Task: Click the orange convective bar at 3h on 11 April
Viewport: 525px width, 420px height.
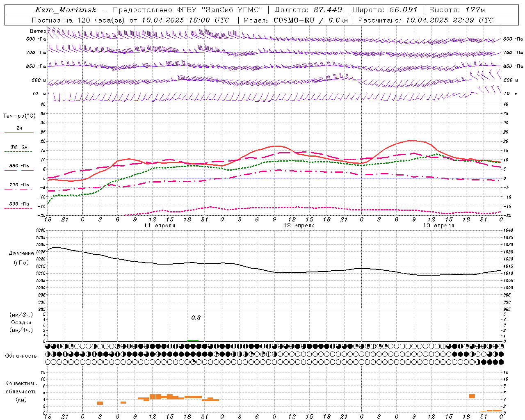Action: pyautogui.click(x=100, y=403)
